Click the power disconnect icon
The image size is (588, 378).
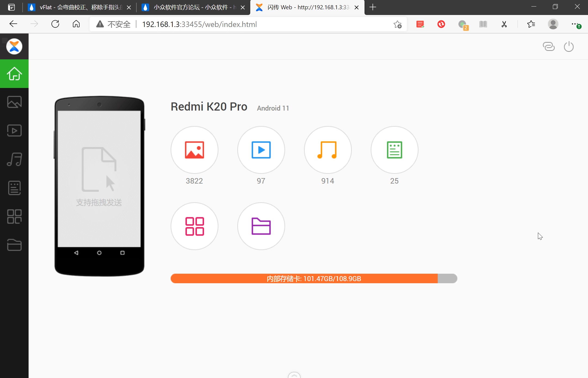pos(569,47)
